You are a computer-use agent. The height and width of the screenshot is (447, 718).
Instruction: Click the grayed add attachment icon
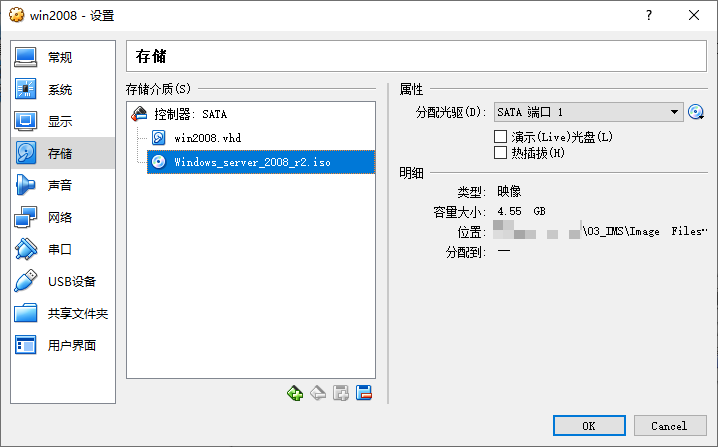click(x=341, y=393)
